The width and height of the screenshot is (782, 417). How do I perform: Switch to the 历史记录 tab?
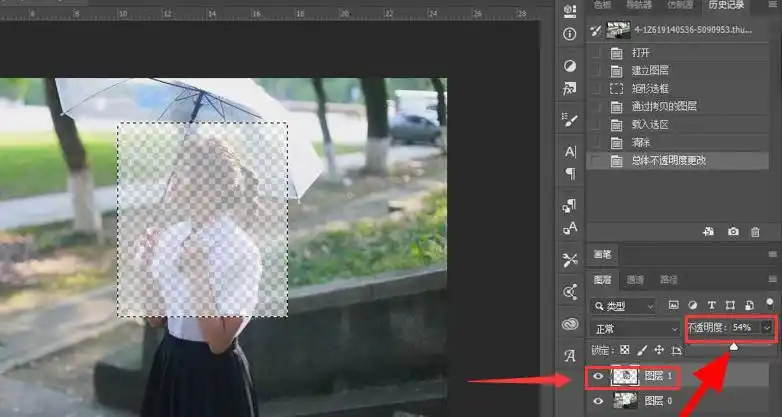point(729,5)
